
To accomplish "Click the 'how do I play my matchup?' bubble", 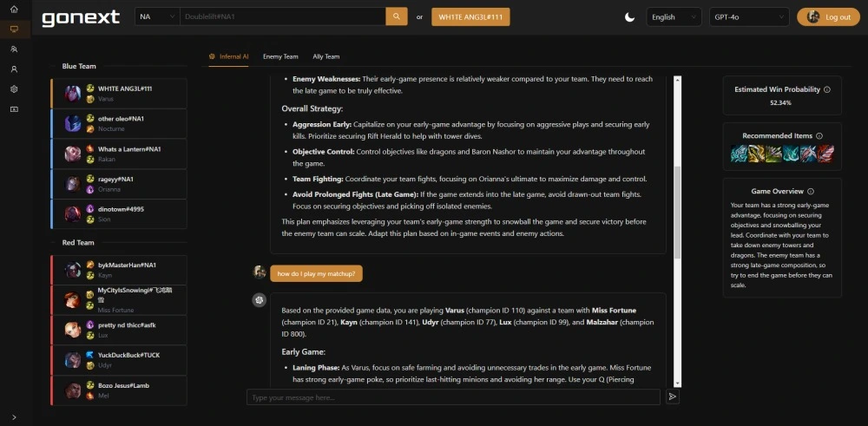I will point(316,274).
